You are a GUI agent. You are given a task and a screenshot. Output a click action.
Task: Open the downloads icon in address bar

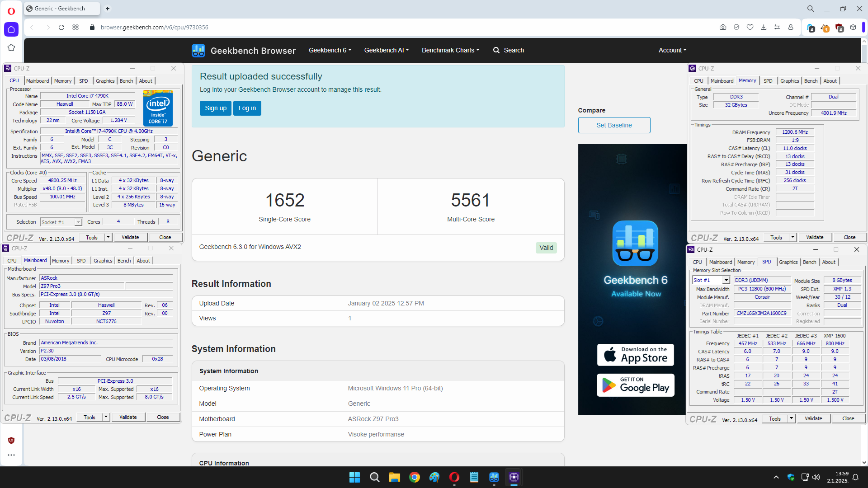pyautogui.click(x=764, y=27)
